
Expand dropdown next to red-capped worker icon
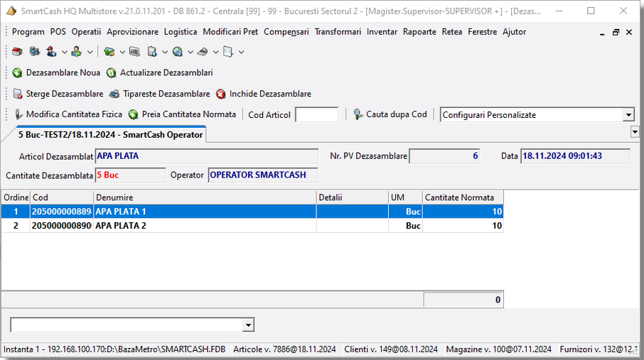pyautogui.click(x=65, y=52)
